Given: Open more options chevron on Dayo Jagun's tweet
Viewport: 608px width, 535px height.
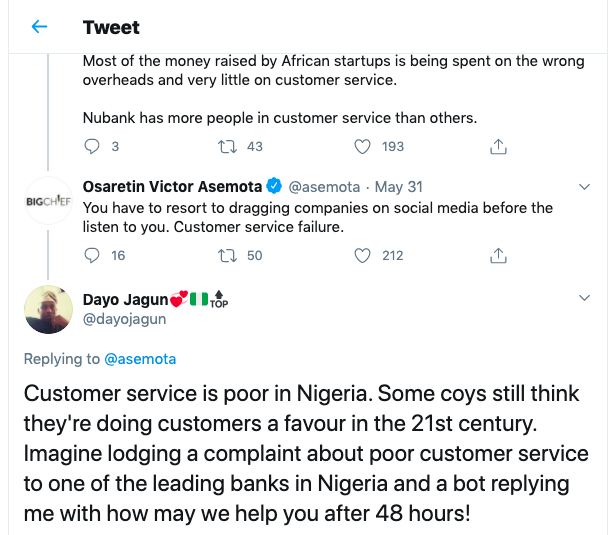Looking at the screenshot, I should pyautogui.click(x=585, y=298).
